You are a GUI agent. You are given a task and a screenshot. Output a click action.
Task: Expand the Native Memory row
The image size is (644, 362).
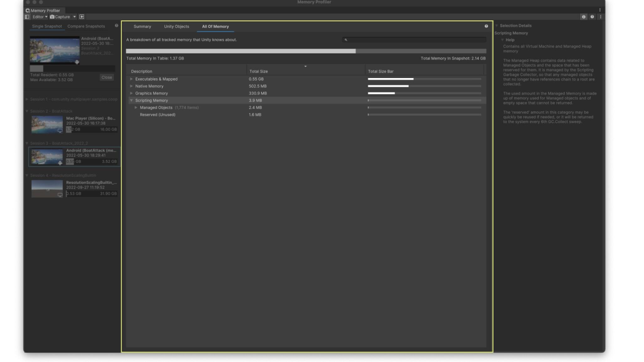(131, 86)
